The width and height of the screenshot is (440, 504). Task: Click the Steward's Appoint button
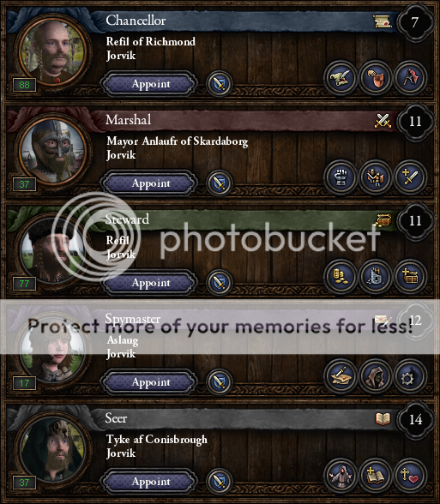coord(149,283)
